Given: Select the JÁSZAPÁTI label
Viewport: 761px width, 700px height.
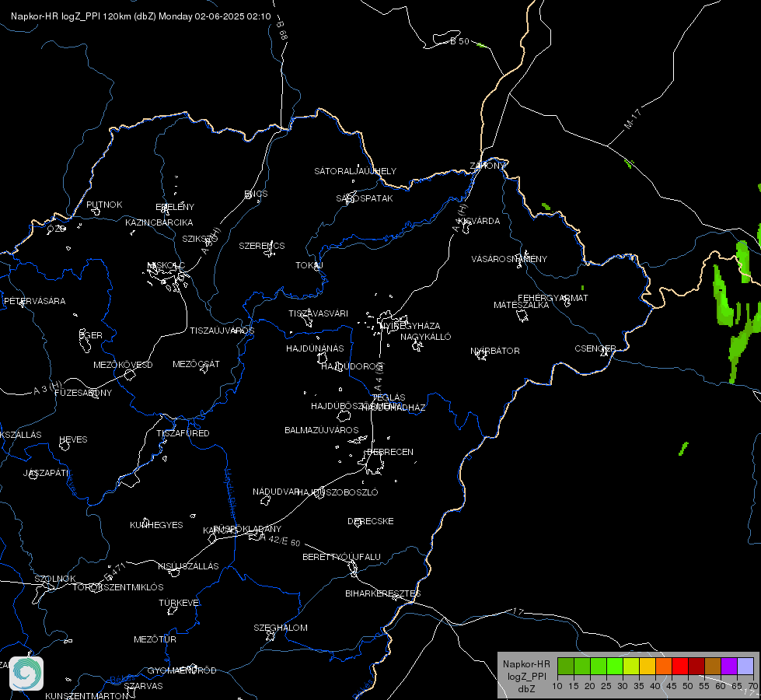Looking at the screenshot, I should point(46,473).
